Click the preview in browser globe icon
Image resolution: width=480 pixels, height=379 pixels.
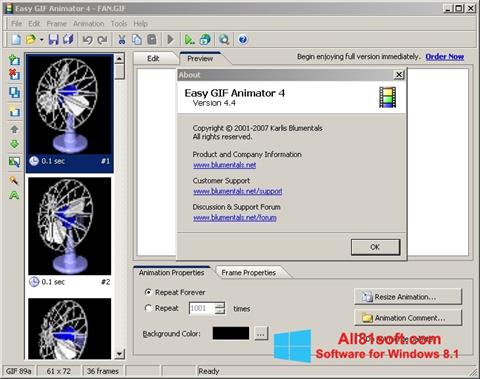pos(205,40)
